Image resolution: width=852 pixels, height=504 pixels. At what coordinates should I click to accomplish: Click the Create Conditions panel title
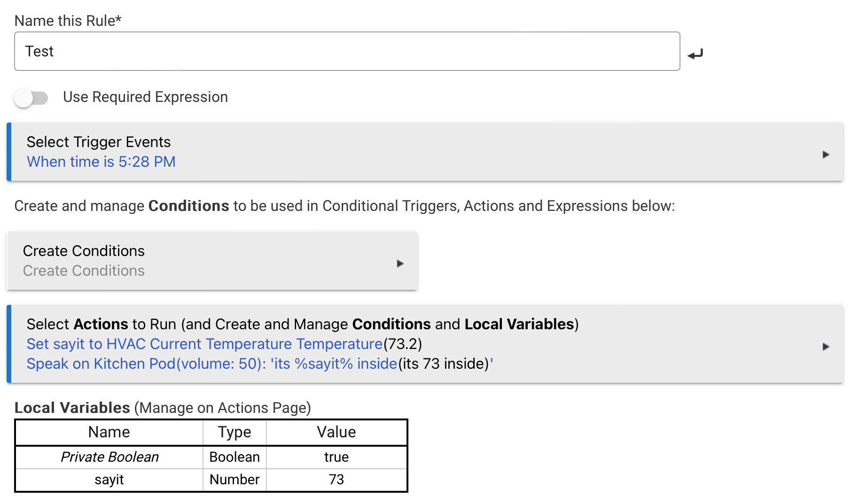[84, 251]
